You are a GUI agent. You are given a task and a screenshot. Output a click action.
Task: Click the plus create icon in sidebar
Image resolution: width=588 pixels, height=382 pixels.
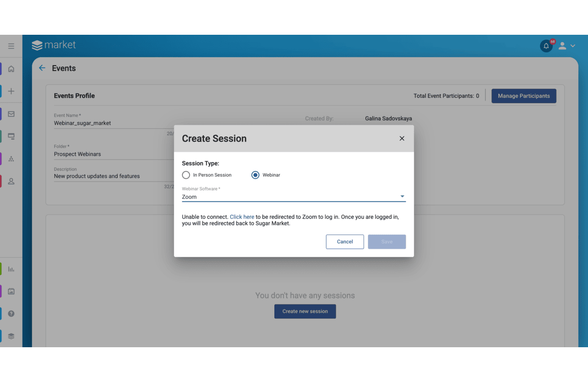[x=11, y=91]
